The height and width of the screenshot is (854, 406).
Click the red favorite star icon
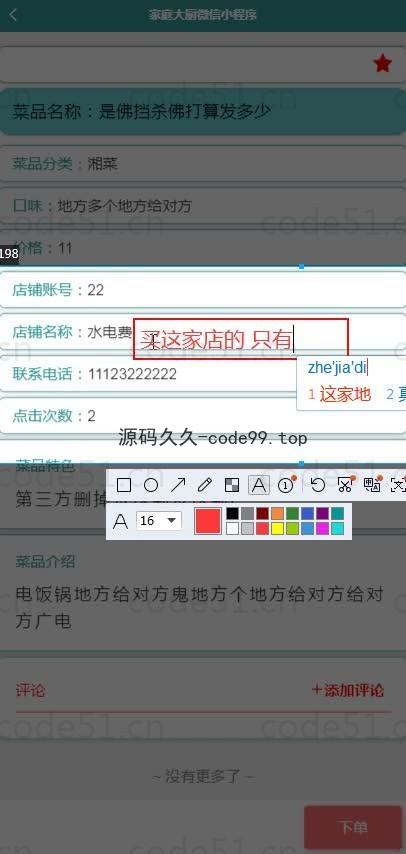click(383, 64)
